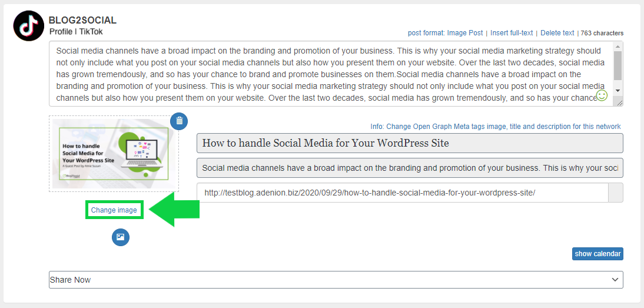
Task: Click the post preview image thumbnail
Action: (x=114, y=154)
